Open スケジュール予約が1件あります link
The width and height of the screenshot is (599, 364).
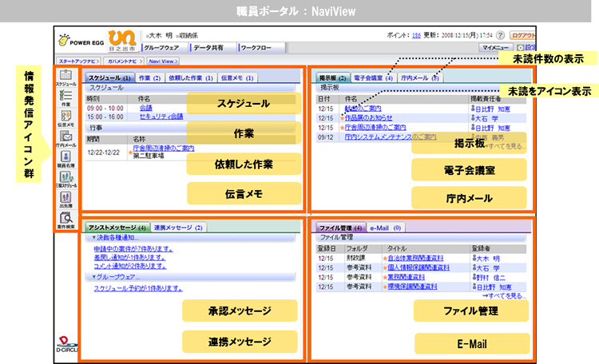(x=138, y=288)
